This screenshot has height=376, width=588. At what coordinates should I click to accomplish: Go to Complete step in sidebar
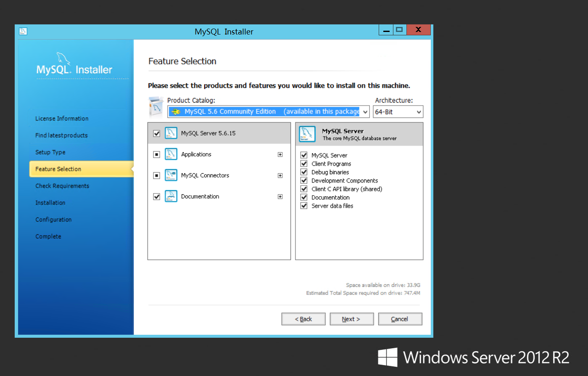tap(48, 236)
